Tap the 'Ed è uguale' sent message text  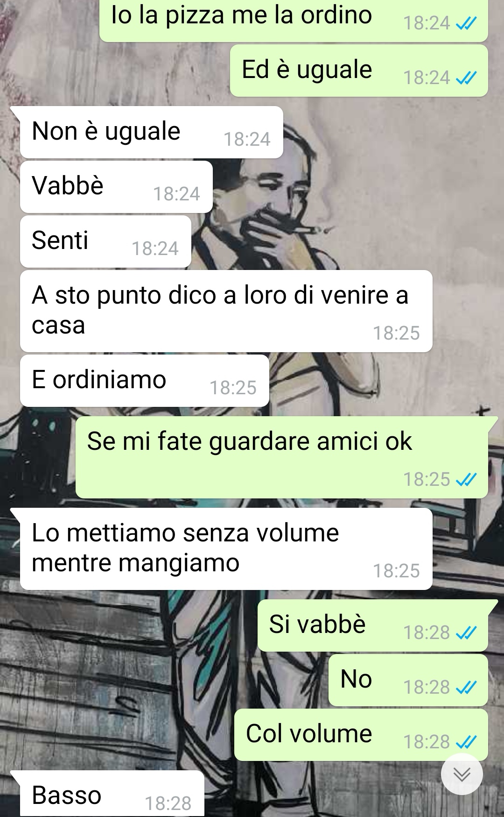pos(307,70)
